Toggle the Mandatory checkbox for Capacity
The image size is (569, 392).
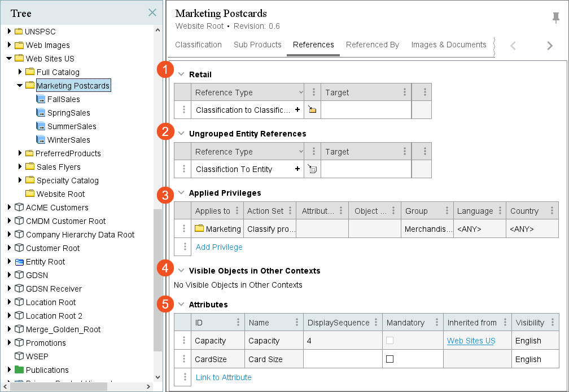pyautogui.click(x=389, y=341)
